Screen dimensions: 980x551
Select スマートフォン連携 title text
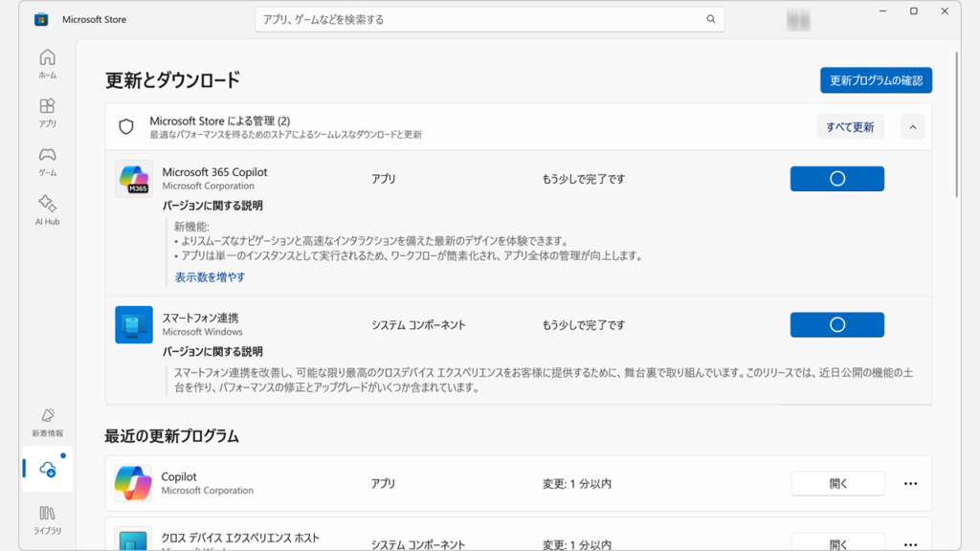200,318
